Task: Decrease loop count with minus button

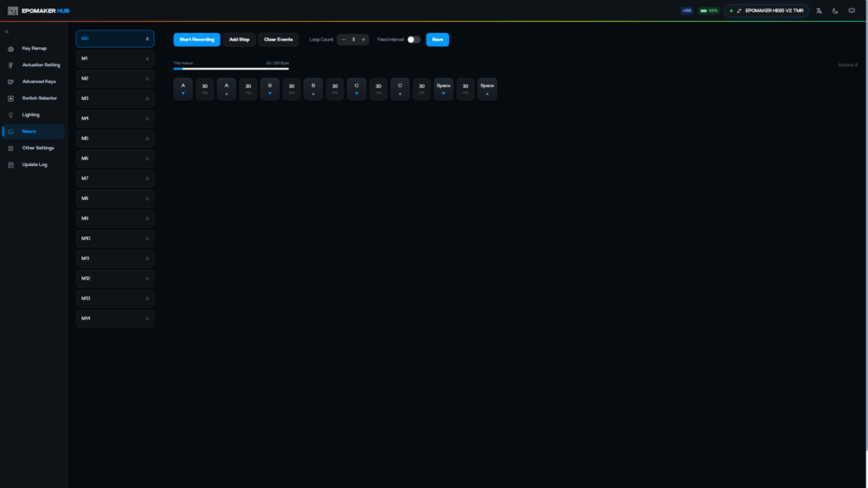Action: [x=344, y=39]
